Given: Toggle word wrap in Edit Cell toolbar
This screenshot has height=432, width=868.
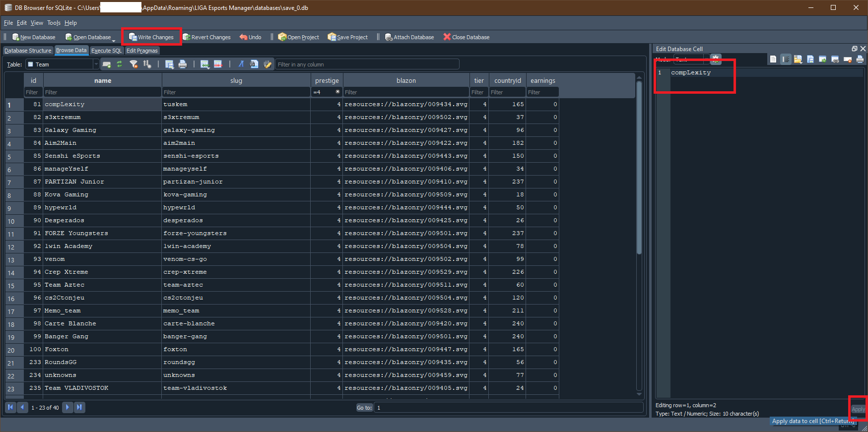Looking at the screenshot, I should (x=786, y=60).
